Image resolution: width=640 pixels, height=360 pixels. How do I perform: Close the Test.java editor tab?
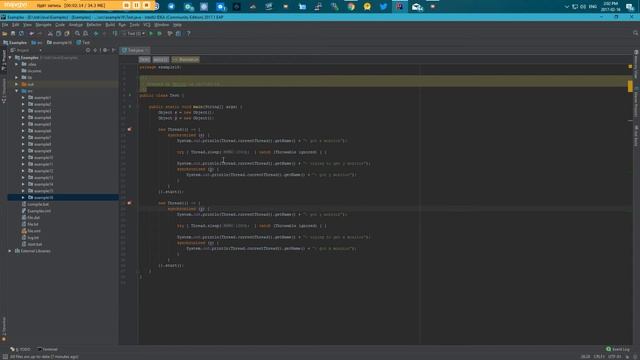(x=147, y=50)
